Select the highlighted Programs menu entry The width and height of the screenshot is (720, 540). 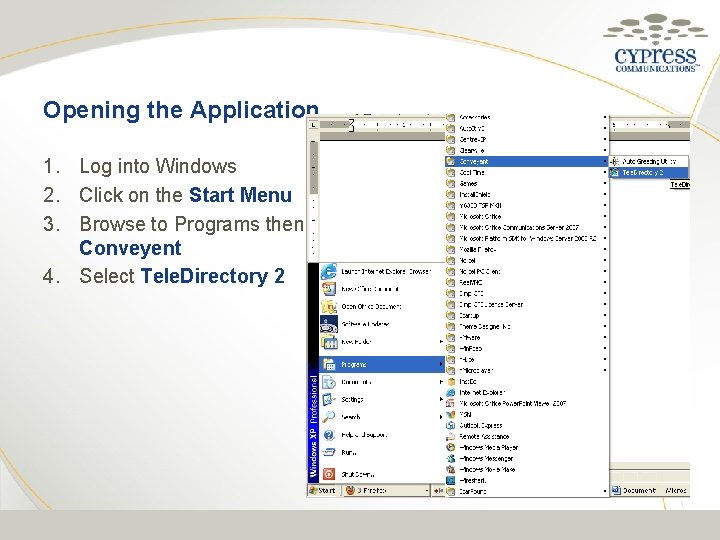382,365
